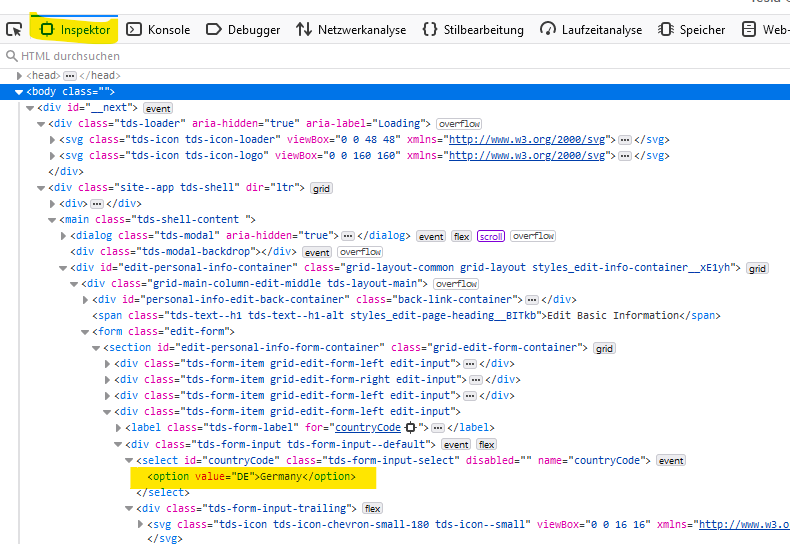Viewport: 790px width, 544px height.
Task: Toggle the event badge on div id __next
Action: 158,108
